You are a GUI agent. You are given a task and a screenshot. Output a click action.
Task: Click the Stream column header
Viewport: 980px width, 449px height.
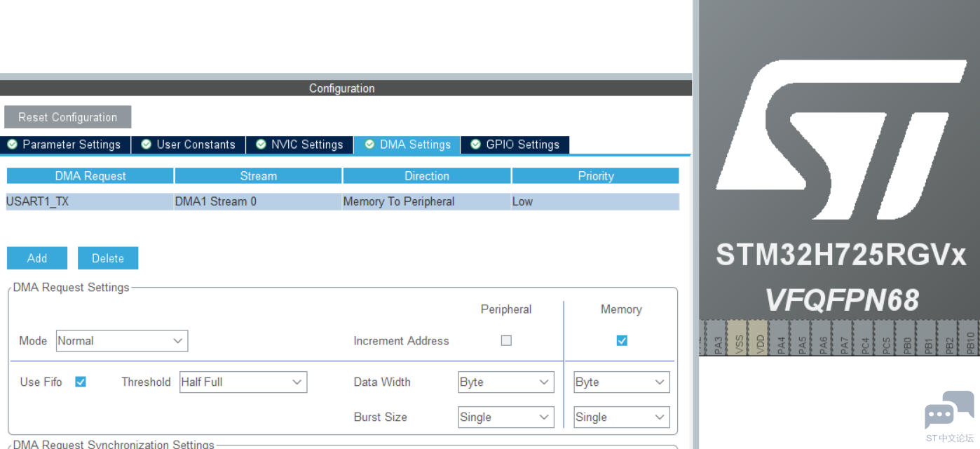259,176
